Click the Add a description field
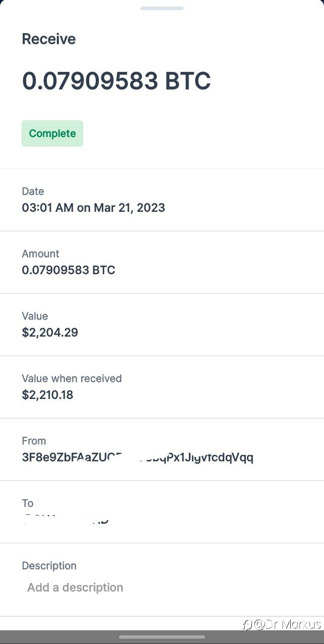 click(75, 588)
